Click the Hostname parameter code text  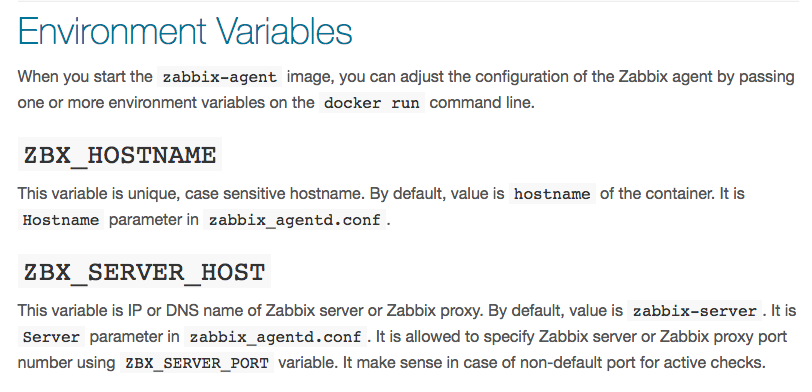(61, 220)
